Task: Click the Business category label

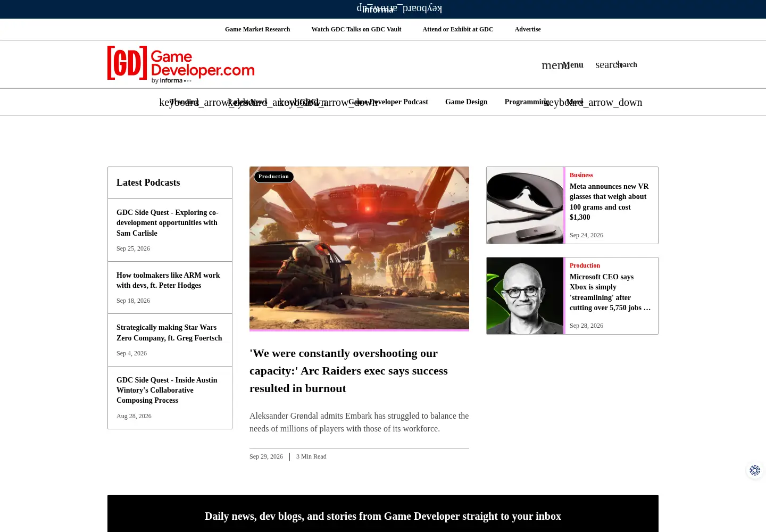Action: click(x=581, y=175)
